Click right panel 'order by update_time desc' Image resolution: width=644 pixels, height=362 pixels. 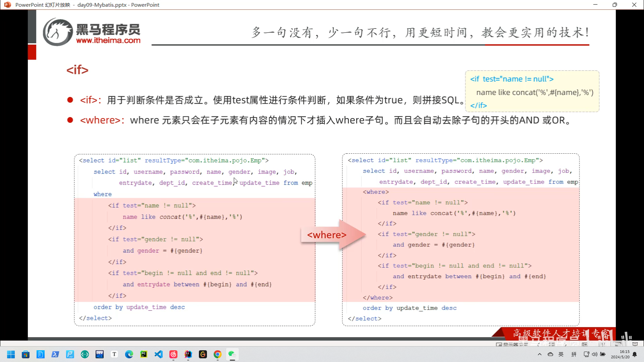(x=410, y=308)
